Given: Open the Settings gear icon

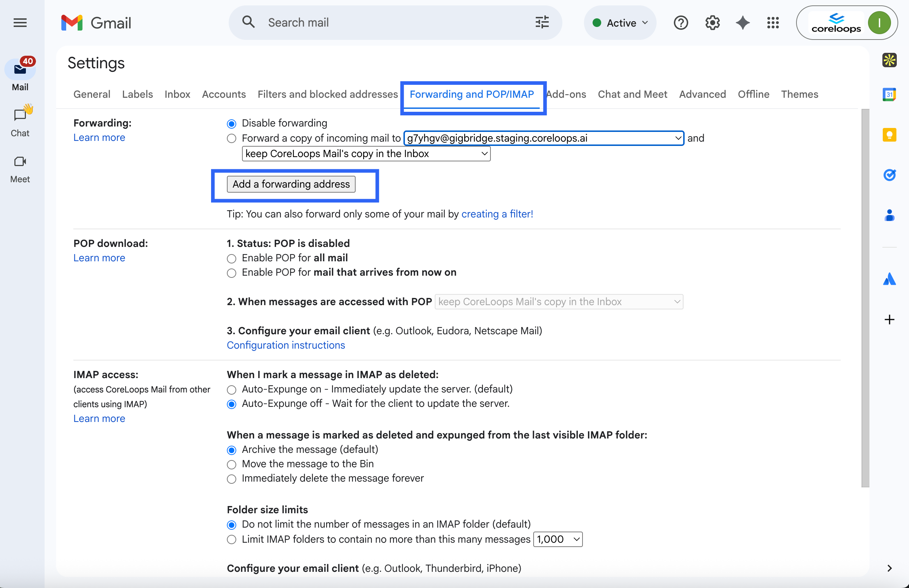Looking at the screenshot, I should click(x=712, y=23).
